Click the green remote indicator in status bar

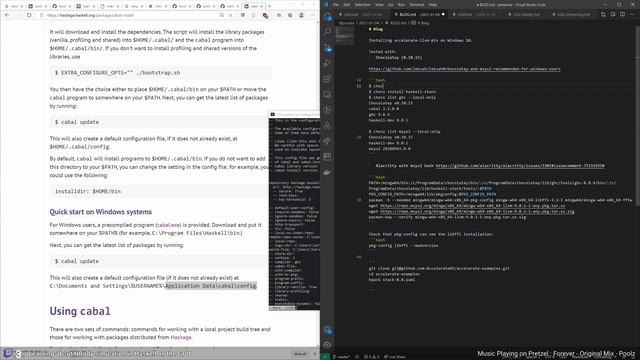(325, 356)
